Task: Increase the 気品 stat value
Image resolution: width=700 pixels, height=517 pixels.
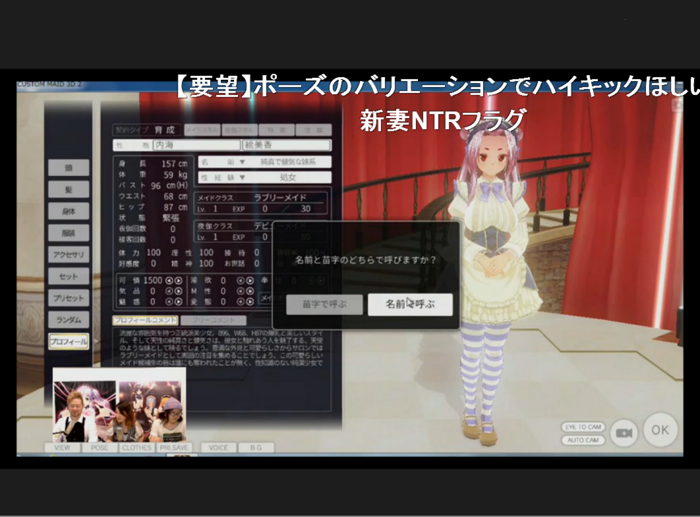Action: coord(179,291)
